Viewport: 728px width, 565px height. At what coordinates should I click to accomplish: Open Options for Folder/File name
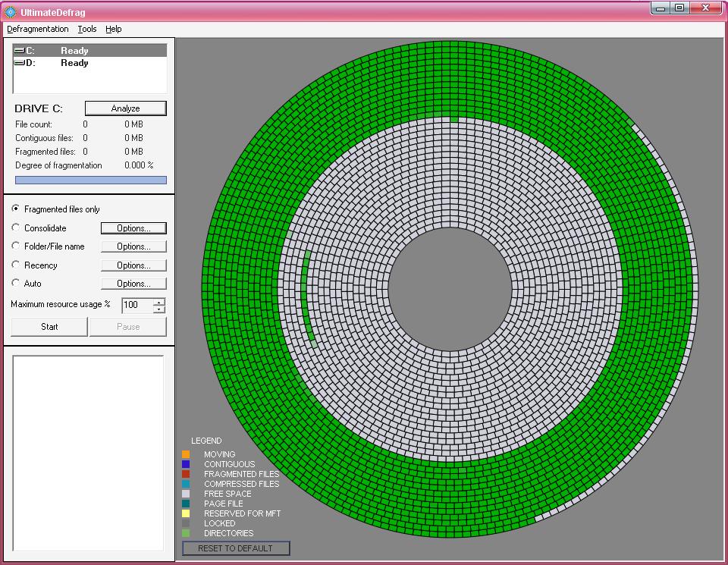[x=133, y=246]
